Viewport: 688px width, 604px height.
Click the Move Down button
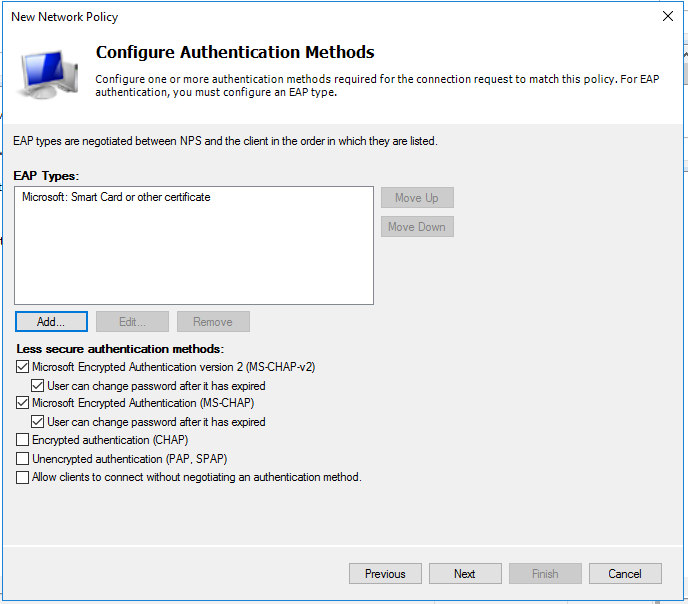[x=417, y=227]
